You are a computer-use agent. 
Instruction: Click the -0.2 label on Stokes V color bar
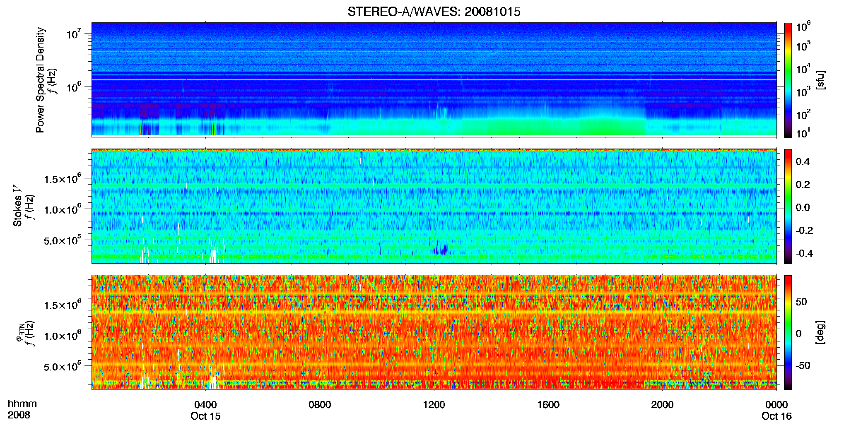click(x=804, y=231)
